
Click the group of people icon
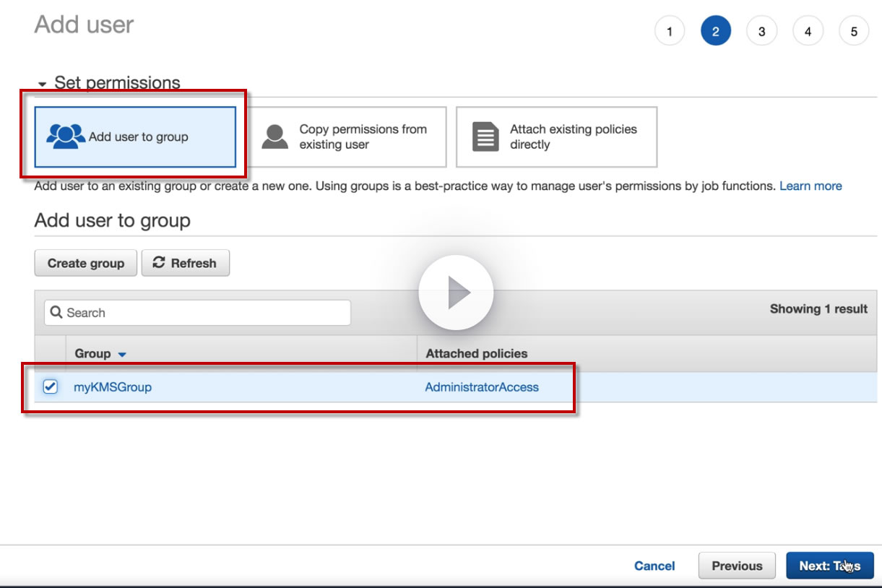pyautogui.click(x=66, y=137)
